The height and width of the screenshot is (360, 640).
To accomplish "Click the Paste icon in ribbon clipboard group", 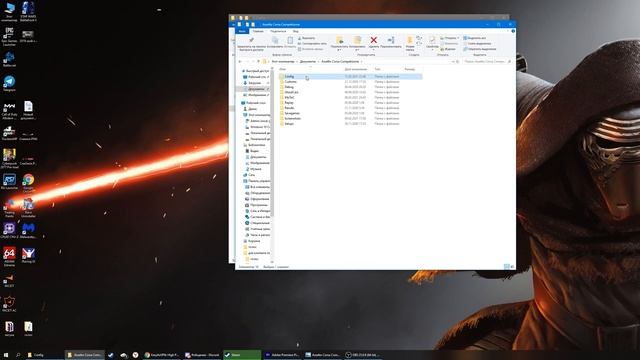I will pos(290,40).
